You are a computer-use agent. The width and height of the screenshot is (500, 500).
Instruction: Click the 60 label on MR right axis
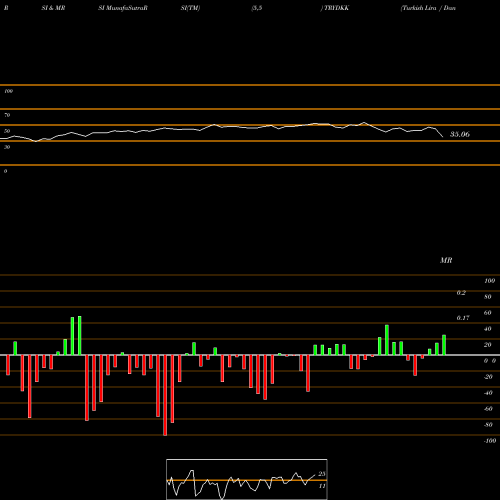(488, 313)
